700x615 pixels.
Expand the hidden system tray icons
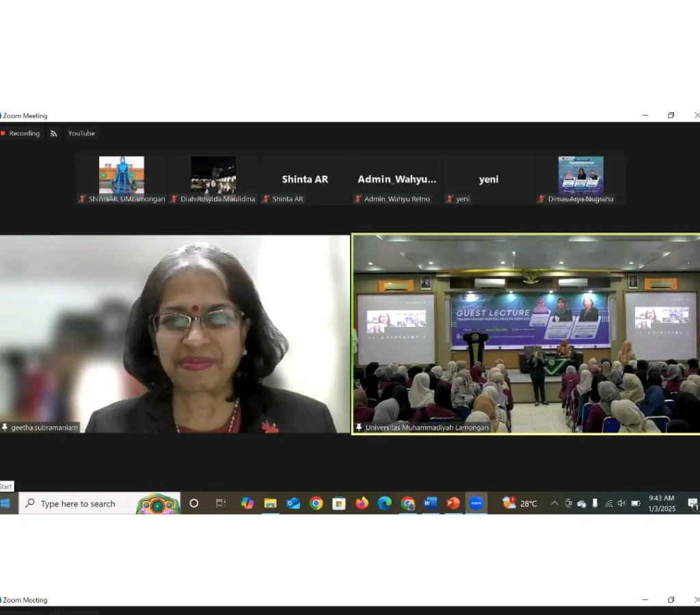(554, 503)
